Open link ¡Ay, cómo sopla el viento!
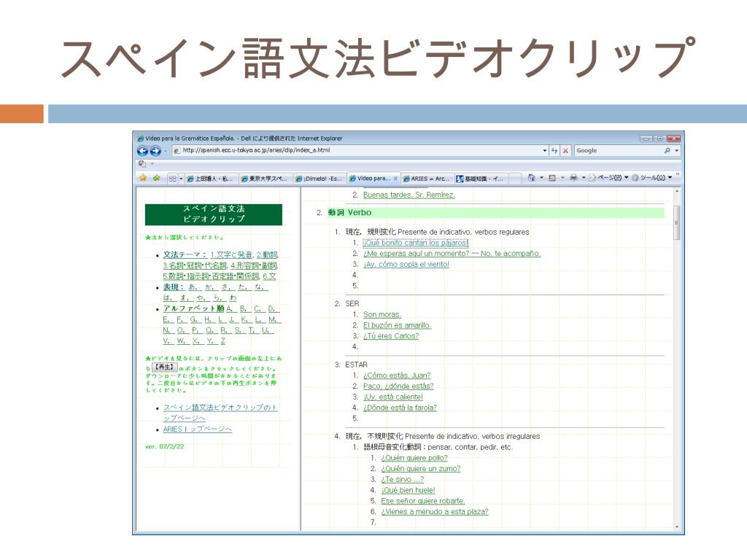The height and width of the screenshot is (560, 747). [406, 264]
